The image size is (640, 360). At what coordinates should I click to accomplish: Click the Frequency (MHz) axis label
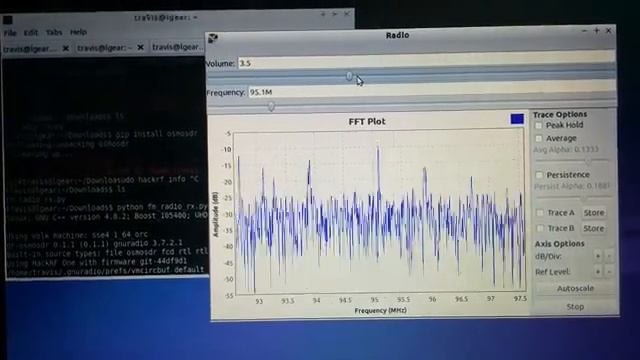tap(380, 311)
